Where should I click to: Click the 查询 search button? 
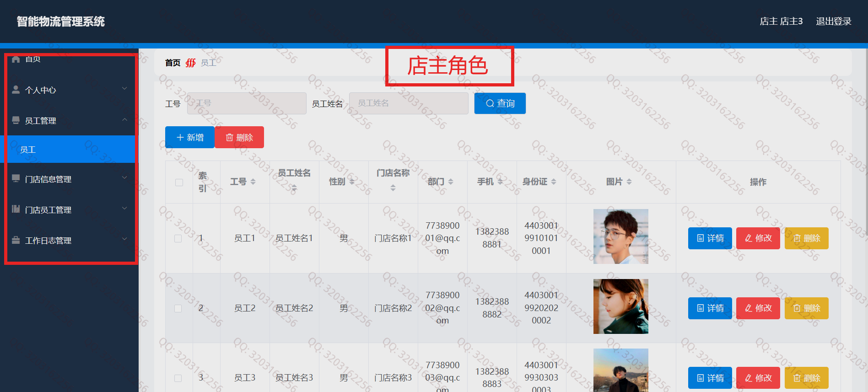tap(500, 103)
